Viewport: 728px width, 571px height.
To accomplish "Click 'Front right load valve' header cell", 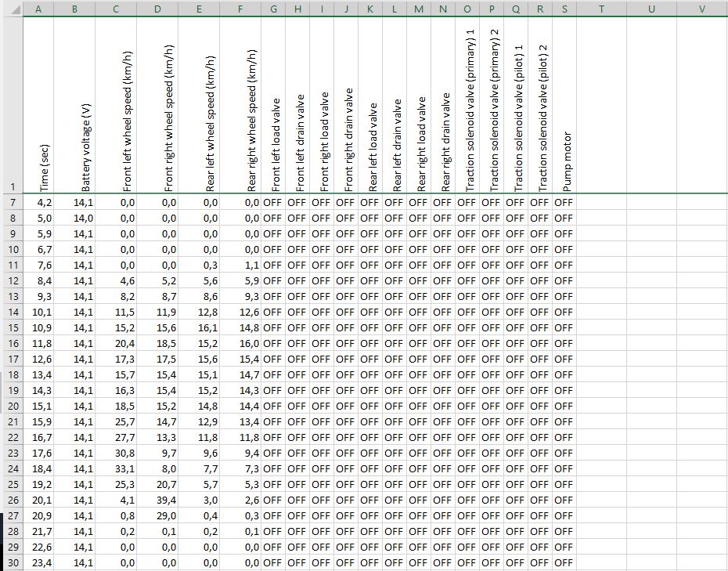I will coord(322,105).
